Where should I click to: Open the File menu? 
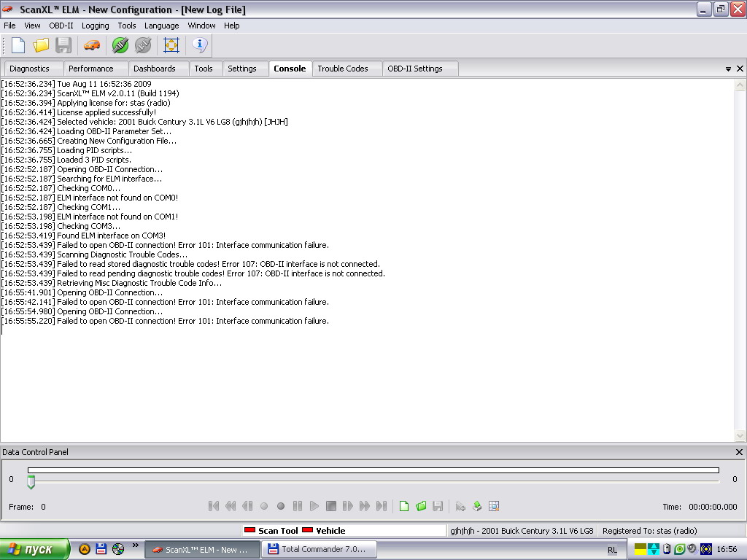tap(9, 26)
